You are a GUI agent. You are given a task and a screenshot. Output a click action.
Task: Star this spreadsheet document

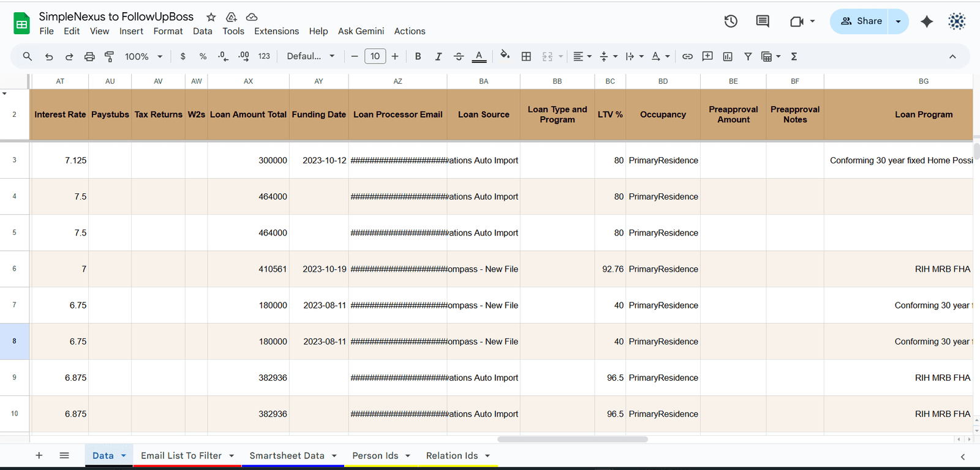(x=211, y=17)
